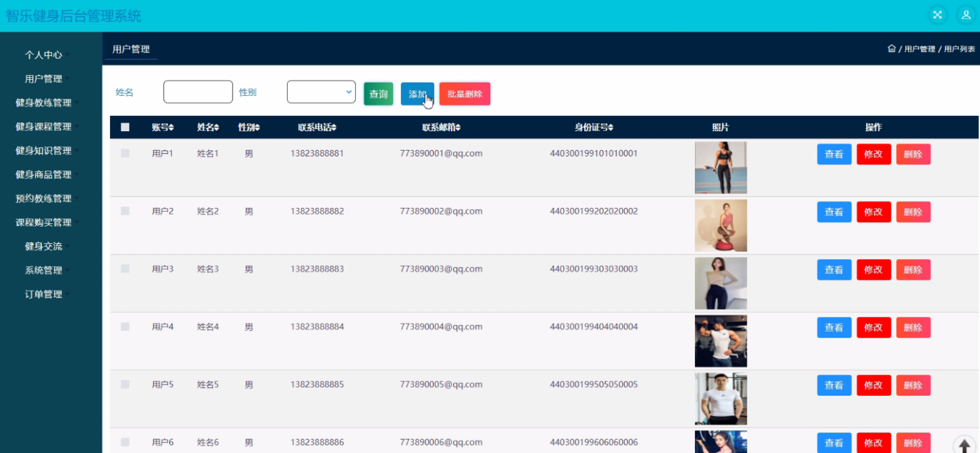Click 删除 for 用户5
This screenshot has width=980, height=453.
(913, 385)
